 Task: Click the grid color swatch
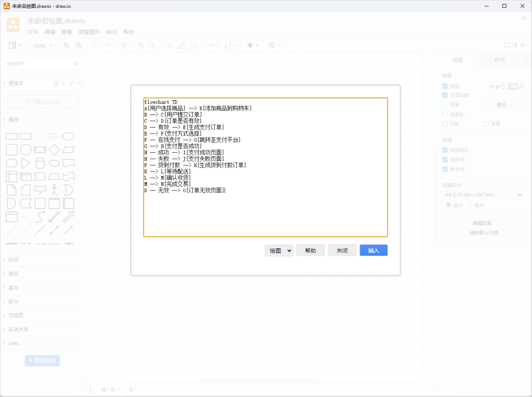[513, 87]
